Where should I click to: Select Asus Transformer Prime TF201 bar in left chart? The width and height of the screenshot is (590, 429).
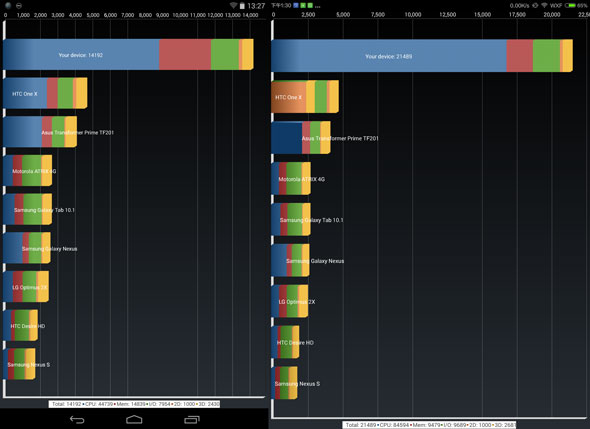[40, 132]
